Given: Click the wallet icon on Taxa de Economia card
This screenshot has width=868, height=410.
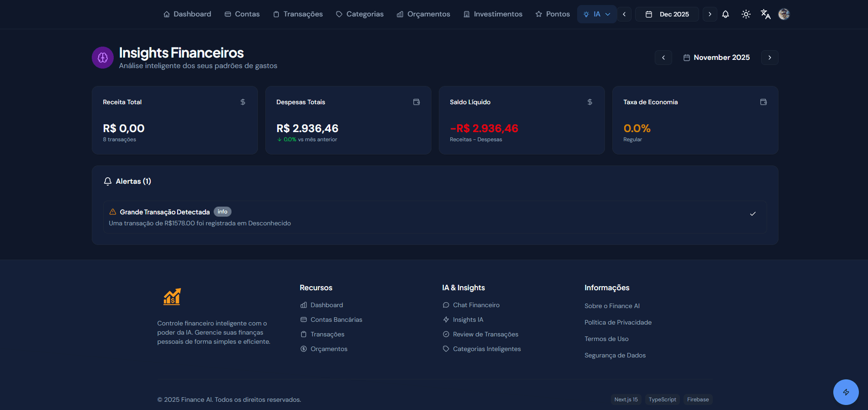Looking at the screenshot, I should coord(763,102).
